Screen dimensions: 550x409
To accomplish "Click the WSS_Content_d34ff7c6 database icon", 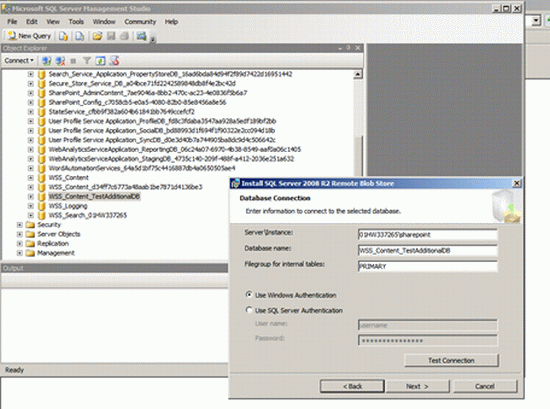I will point(41,187).
